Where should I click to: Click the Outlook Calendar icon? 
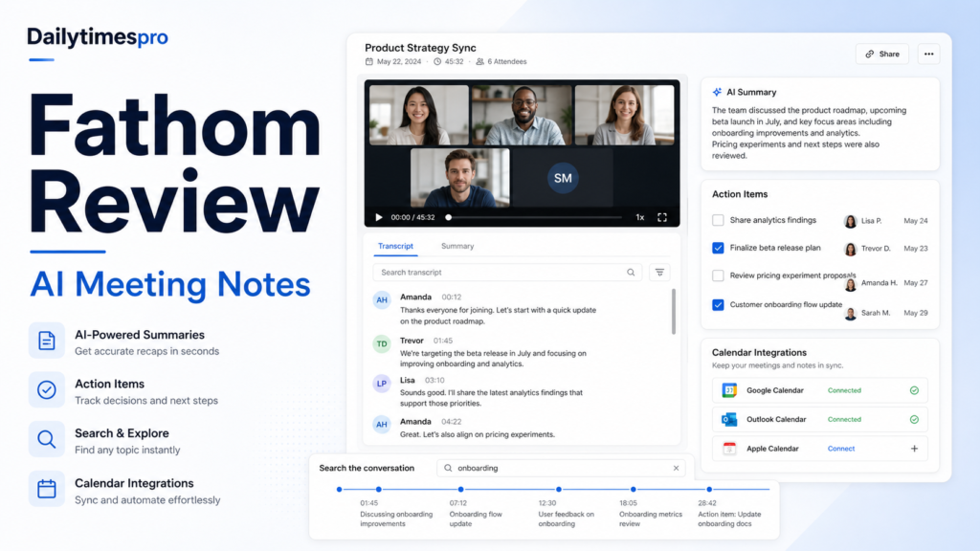(x=729, y=420)
